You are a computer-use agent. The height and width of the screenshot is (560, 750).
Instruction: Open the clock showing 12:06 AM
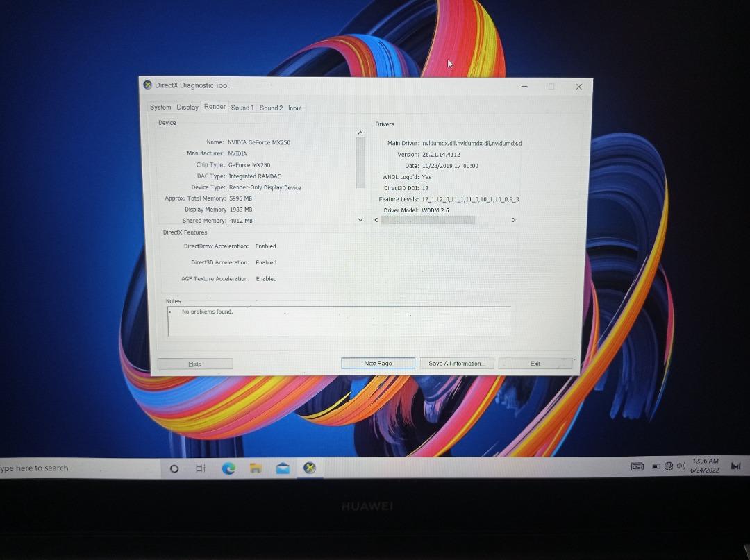click(x=705, y=466)
